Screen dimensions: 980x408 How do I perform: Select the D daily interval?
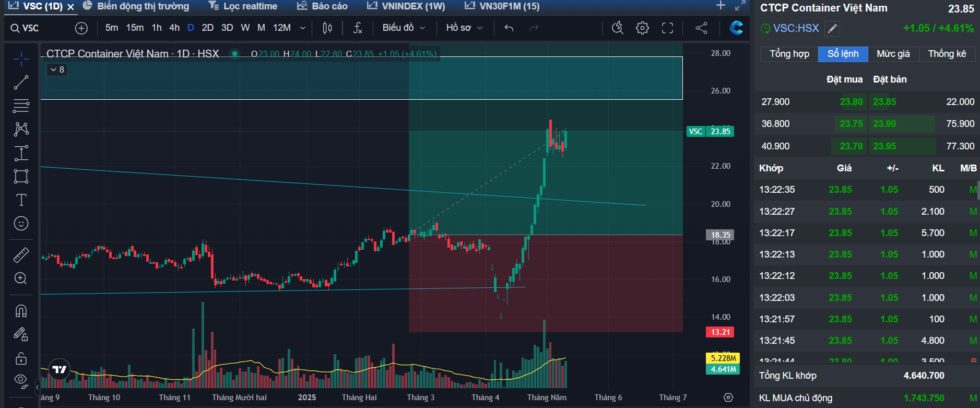191,28
